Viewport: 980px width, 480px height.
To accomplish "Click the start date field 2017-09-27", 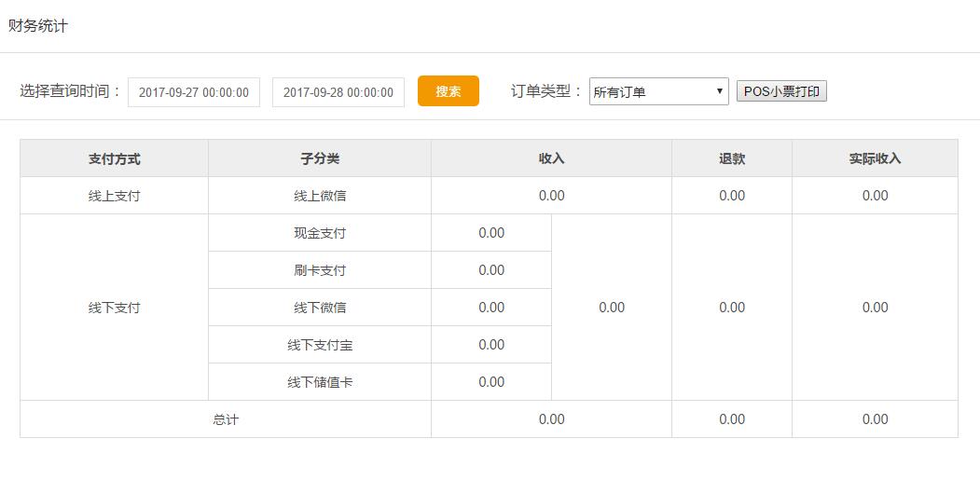I will click(x=194, y=92).
